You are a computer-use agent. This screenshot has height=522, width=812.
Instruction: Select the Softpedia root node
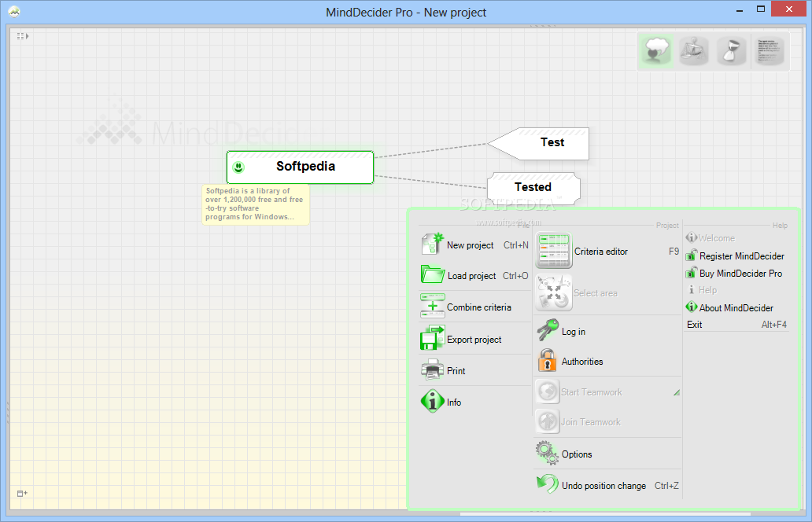point(300,167)
